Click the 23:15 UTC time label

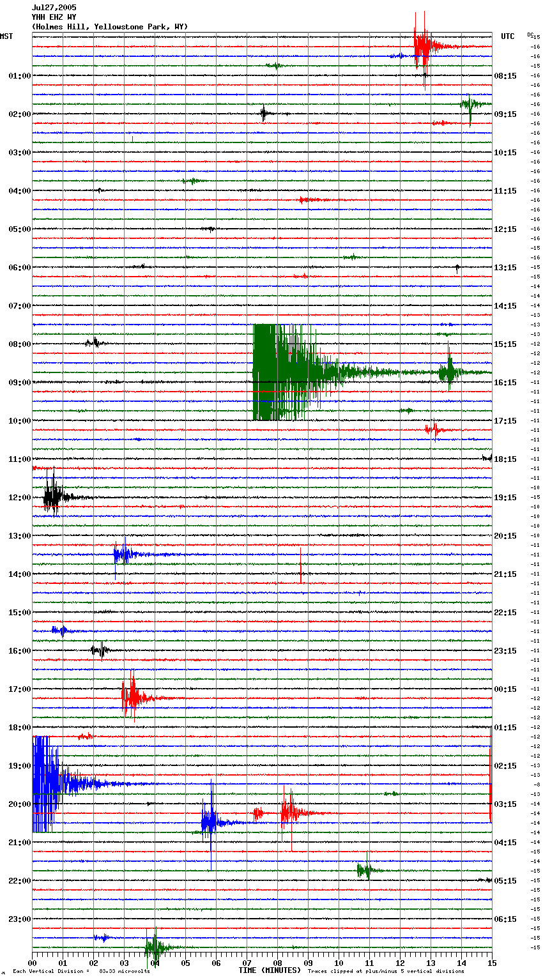[505, 651]
